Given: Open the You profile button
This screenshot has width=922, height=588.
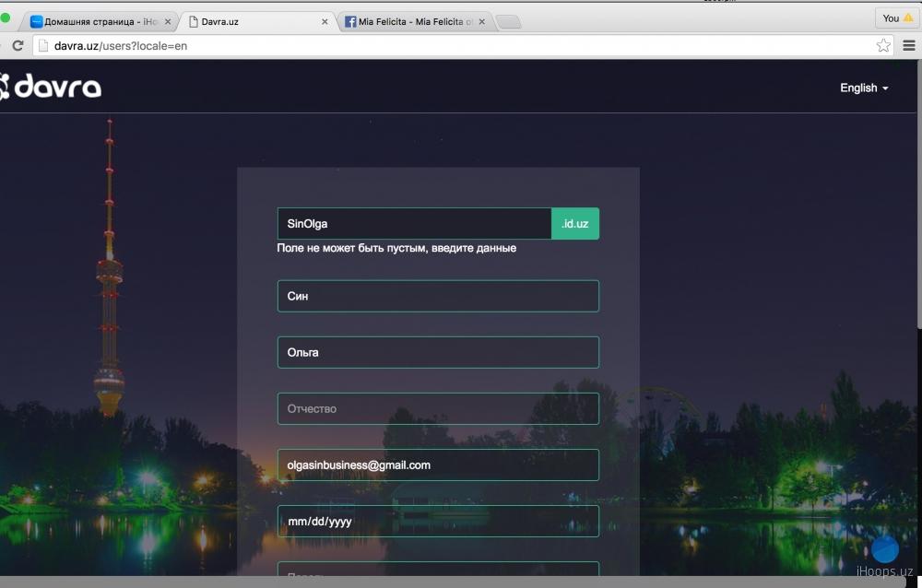Looking at the screenshot, I should (x=897, y=18).
